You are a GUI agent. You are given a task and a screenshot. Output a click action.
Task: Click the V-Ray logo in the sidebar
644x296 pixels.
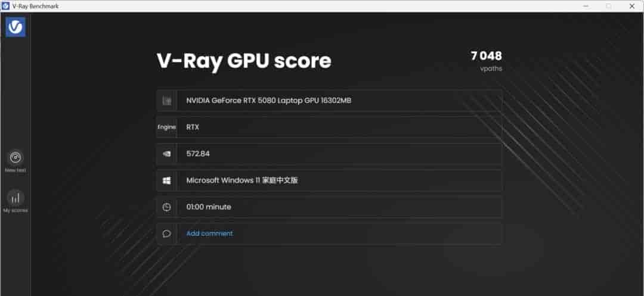(x=16, y=27)
